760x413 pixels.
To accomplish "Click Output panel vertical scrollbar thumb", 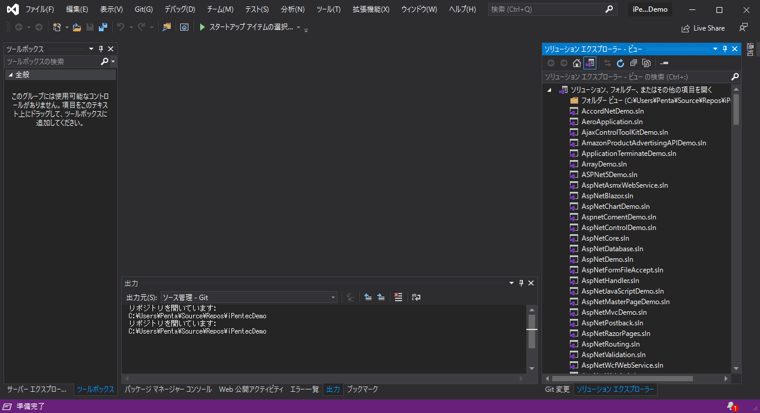I will click(x=532, y=331).
